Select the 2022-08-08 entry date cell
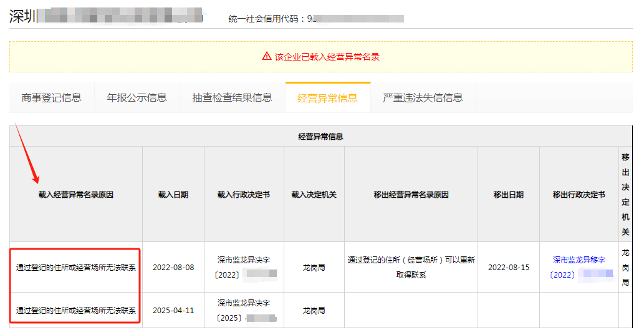 (173, 267)
